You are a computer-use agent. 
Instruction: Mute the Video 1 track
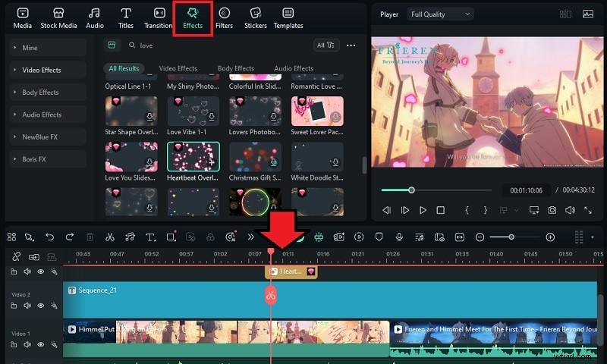coord(27,344)
